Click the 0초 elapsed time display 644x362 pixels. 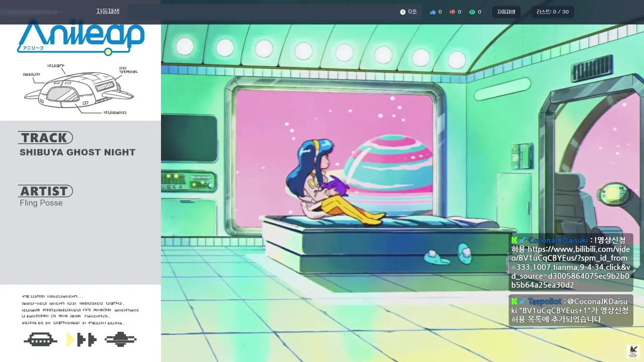pyautogui.click(x=413, y=12)
